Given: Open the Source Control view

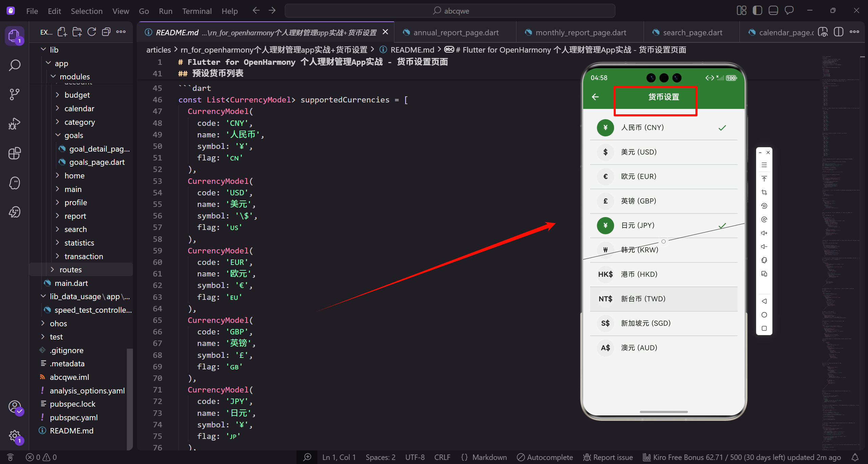Looking at the screenshot, I should 14,94.
